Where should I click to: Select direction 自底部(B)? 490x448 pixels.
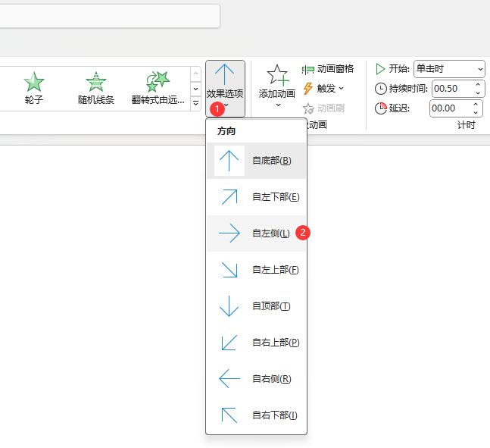pos(256,161)
